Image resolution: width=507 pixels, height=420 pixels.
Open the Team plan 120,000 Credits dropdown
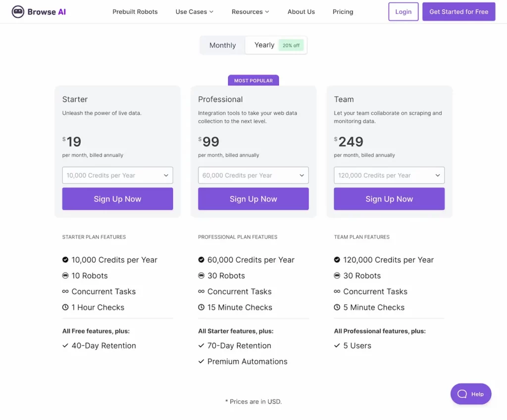pyautogui.click(x=389, y=175)
